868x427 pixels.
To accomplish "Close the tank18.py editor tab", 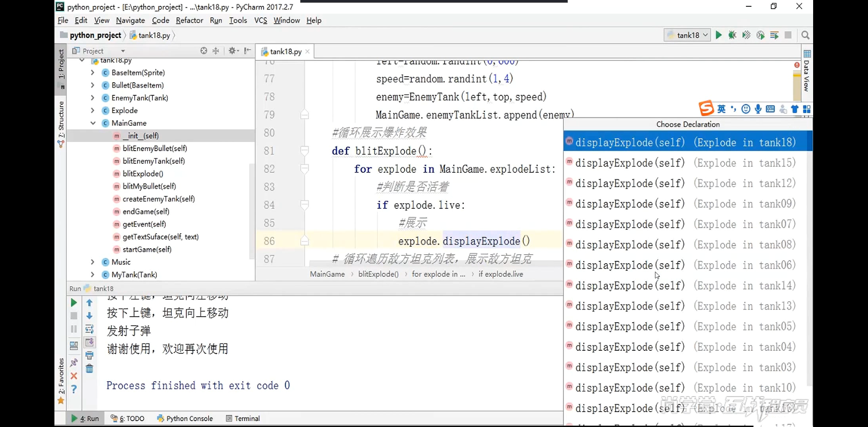I will click(x=307, y=52).
